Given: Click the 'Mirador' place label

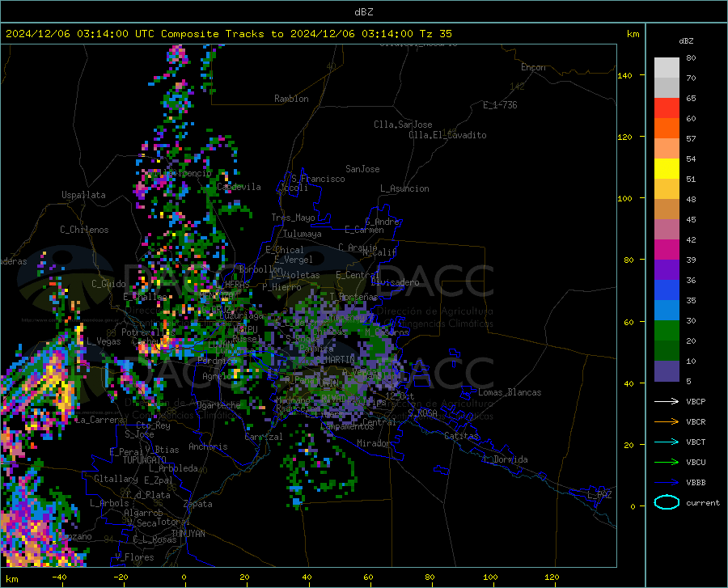Looking at the screenshot, I should [373, 443].
